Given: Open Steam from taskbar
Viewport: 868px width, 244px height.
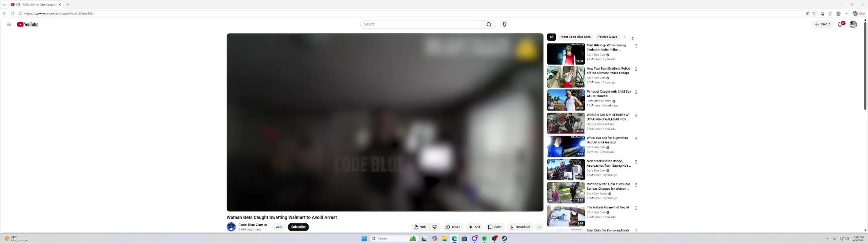Looking at the screenshot, I should point(504,239).
